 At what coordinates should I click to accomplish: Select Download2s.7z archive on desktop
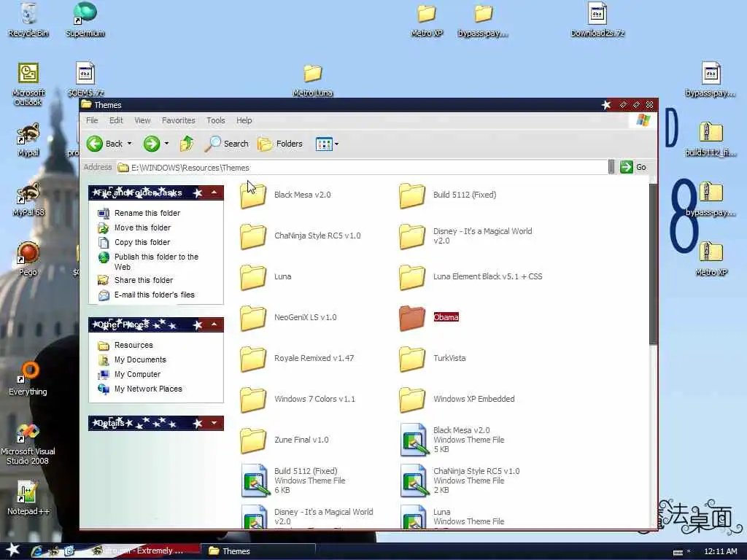(x=597, y=20)
